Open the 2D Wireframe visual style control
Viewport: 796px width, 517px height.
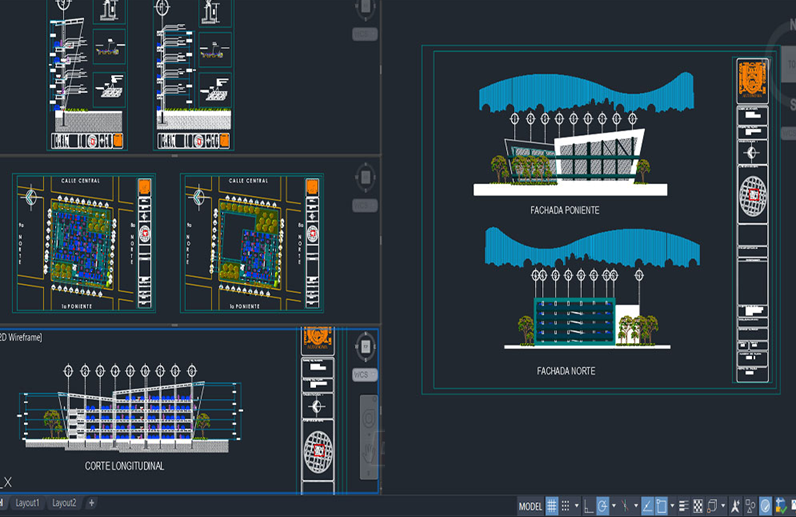(21, 337)
